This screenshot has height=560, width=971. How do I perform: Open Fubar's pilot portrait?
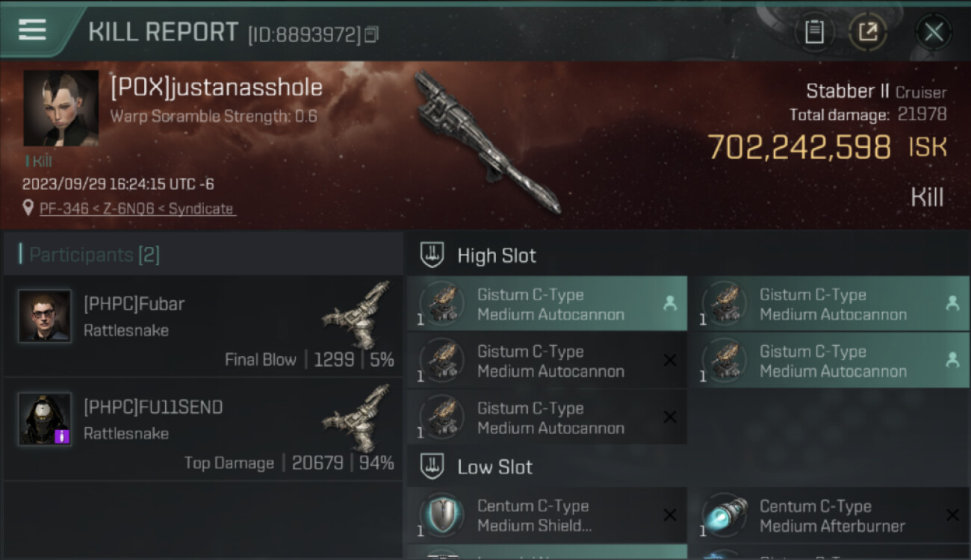45,316
